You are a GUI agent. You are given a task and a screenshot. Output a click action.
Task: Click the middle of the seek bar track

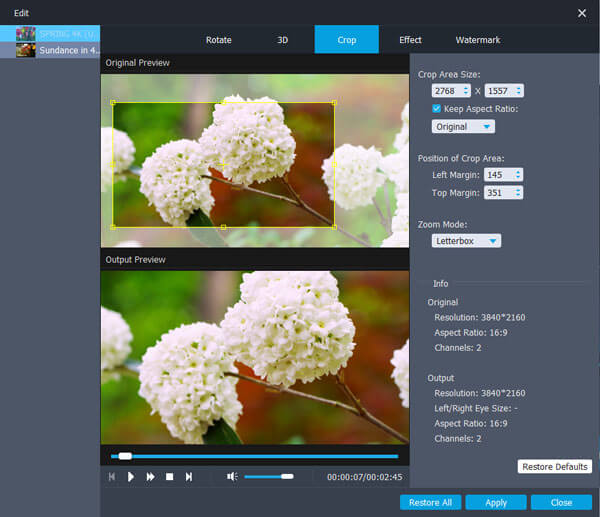point(254,456)
